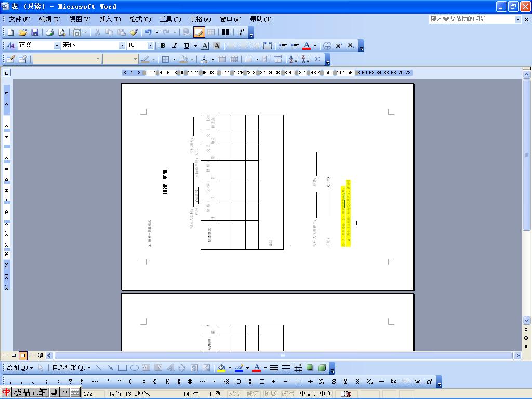Viewport: 532px width, 399px height.
Task: Click the red font color swatch
Action: [x=307, y=46]
